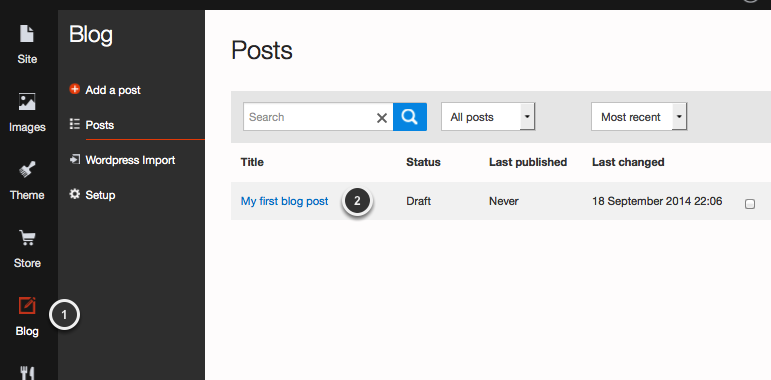Click the Images label in navigation

(27, 127)
